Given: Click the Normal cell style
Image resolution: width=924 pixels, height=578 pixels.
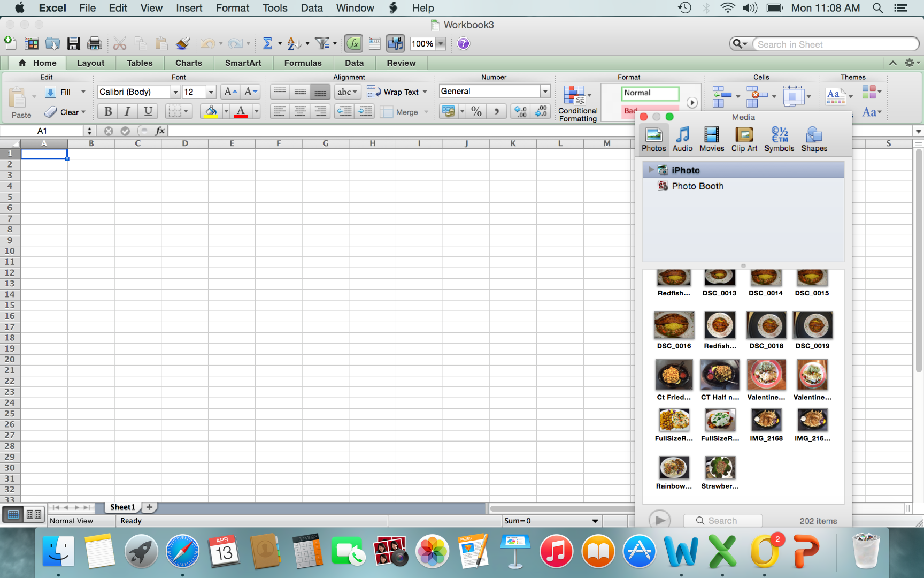Looking at the screenshot, I should (650, 93).
